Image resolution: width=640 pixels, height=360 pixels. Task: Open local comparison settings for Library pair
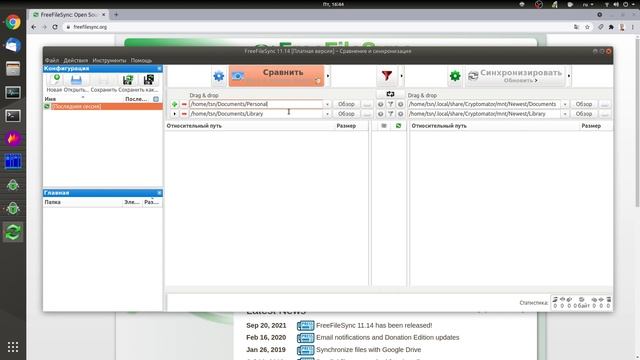tap(380, 114)
